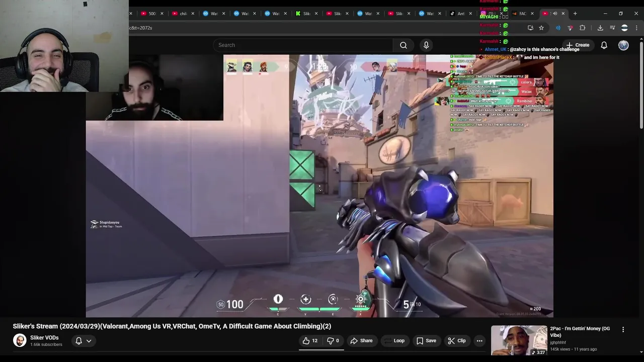Open the Sliker VODs channel avatar
The width and height of the screenshot is (644, 362).
(20, 340)
